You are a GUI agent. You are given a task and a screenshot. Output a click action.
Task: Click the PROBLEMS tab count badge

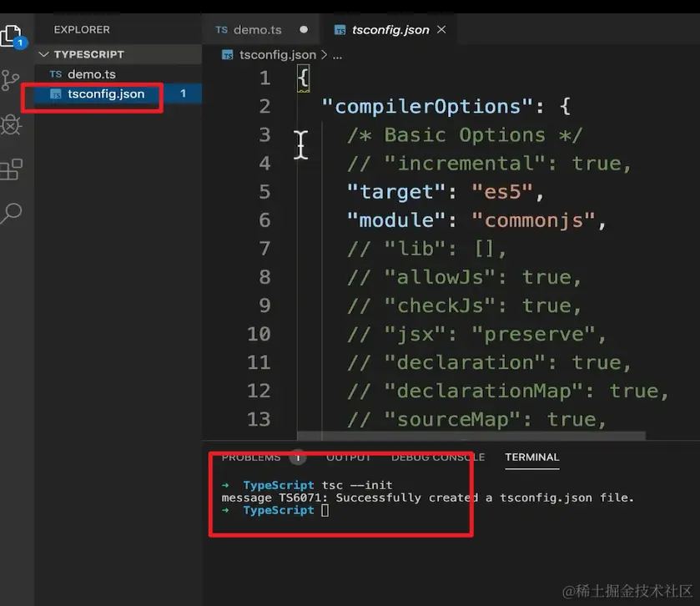click(x=298, y=457)
